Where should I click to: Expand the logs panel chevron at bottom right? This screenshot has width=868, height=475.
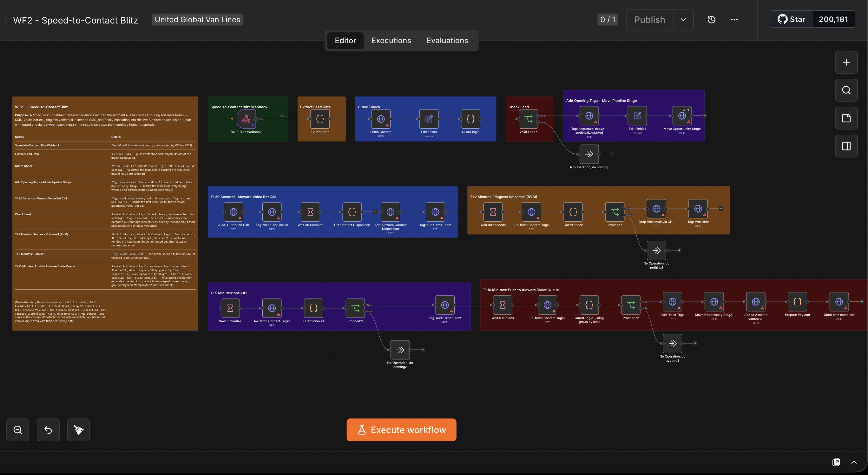pos(854,462)
